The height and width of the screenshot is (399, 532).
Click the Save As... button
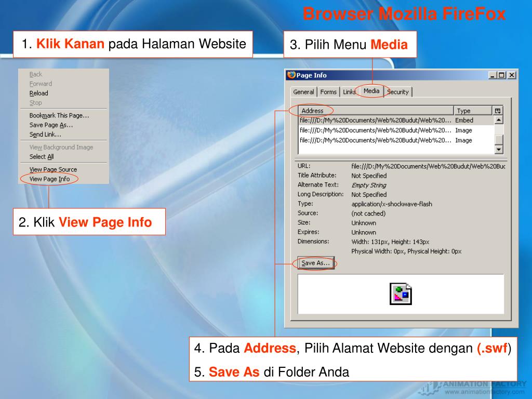coord(316,263)
